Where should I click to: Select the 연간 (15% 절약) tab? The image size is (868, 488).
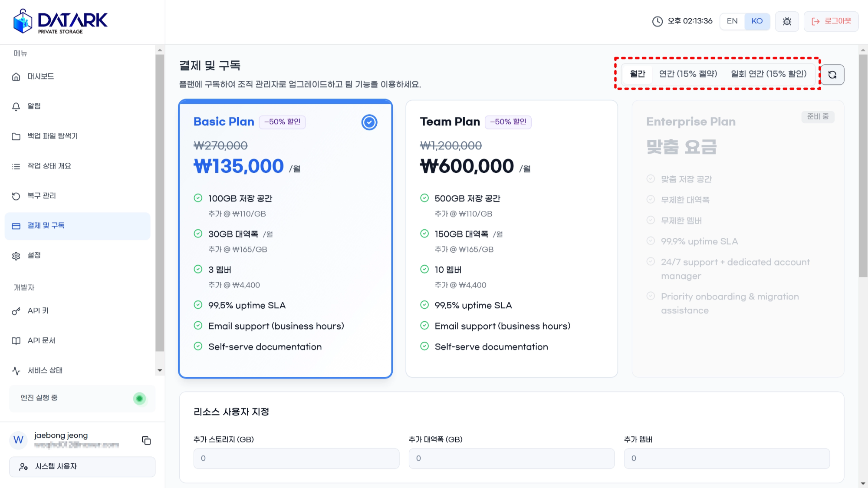pos(688,74)
